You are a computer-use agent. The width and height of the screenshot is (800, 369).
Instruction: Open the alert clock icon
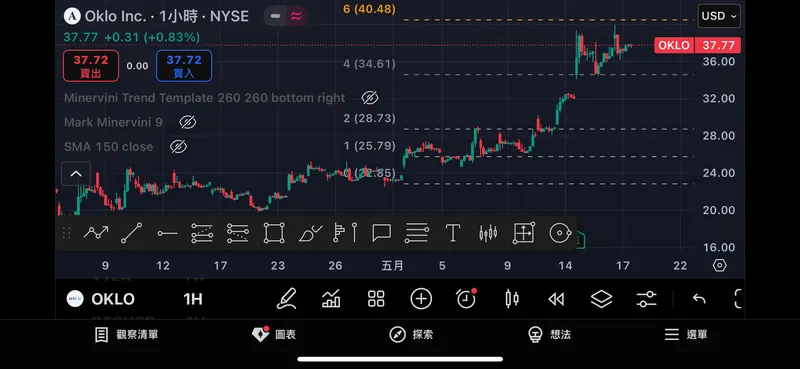tap(466, 299)
